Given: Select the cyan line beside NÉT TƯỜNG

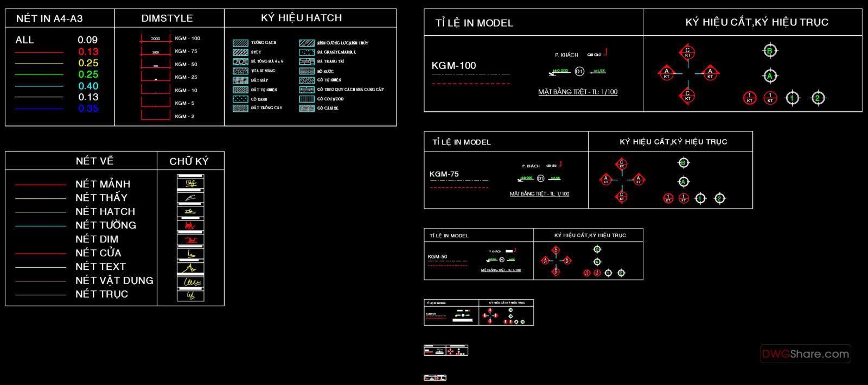Looking at the screenshot, I should coord(41,225).
